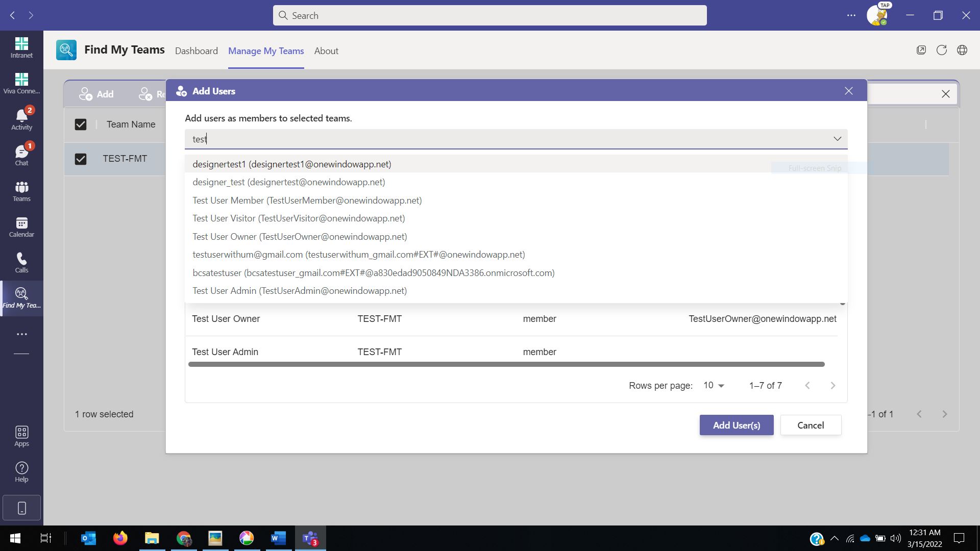980x551 pixels.
Task: Open settings and more ellipsis
Action: [851, 15]
